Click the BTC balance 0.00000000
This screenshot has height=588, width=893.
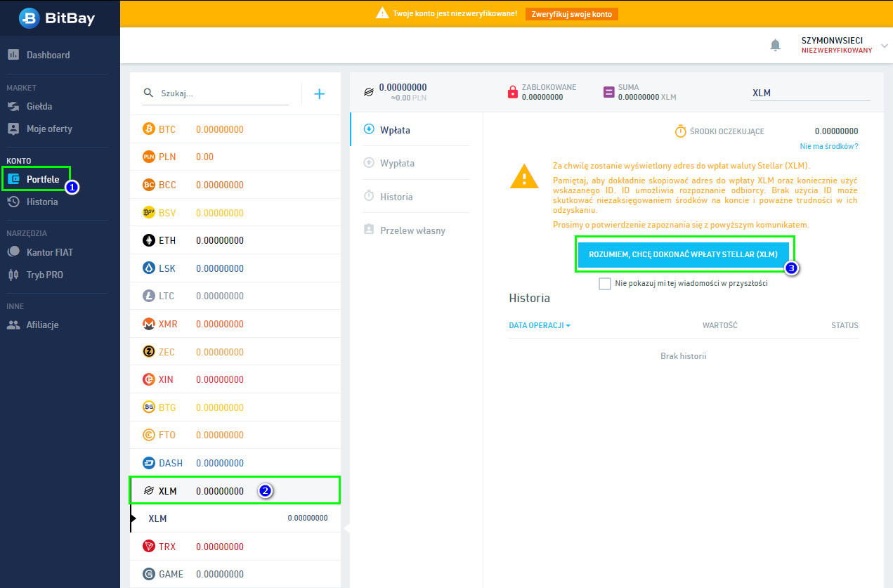click(x=220, y=129)
